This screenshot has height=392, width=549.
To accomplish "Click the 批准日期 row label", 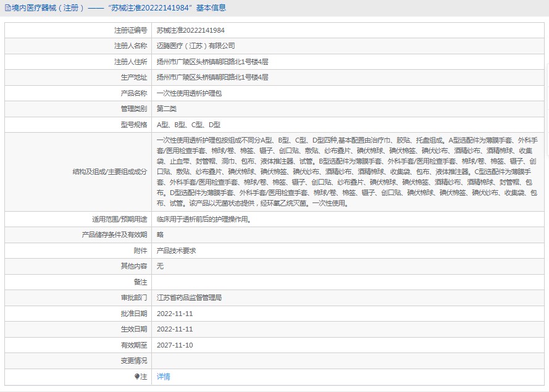I will [134, 314].
